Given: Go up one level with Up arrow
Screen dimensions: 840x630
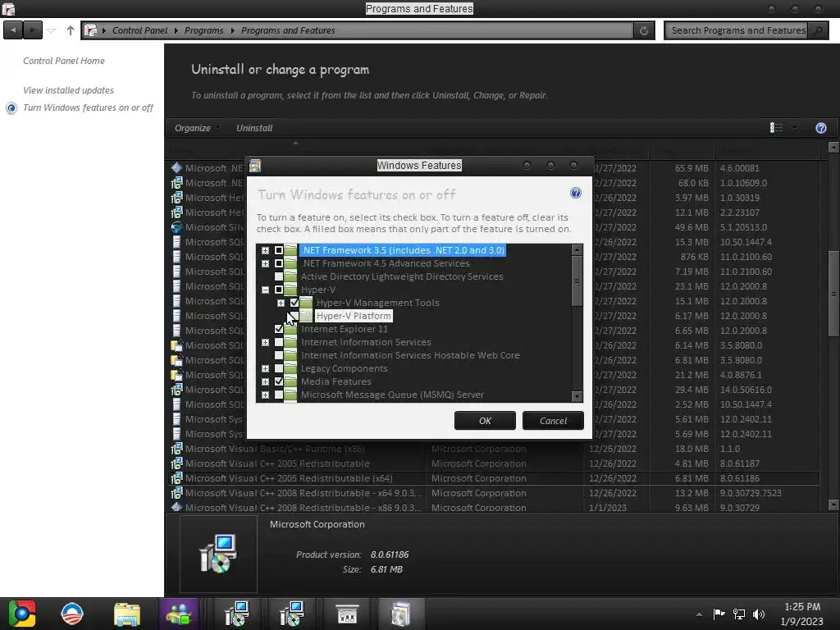Looking at the screenshot, I should point(71,30).
